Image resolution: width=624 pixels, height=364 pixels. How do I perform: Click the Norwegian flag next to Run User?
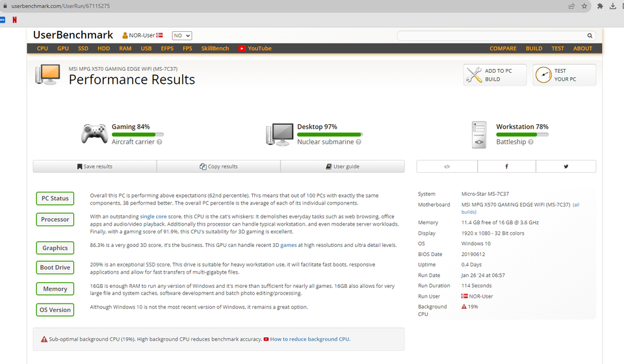pyautogui.click(x=464, y=296)
